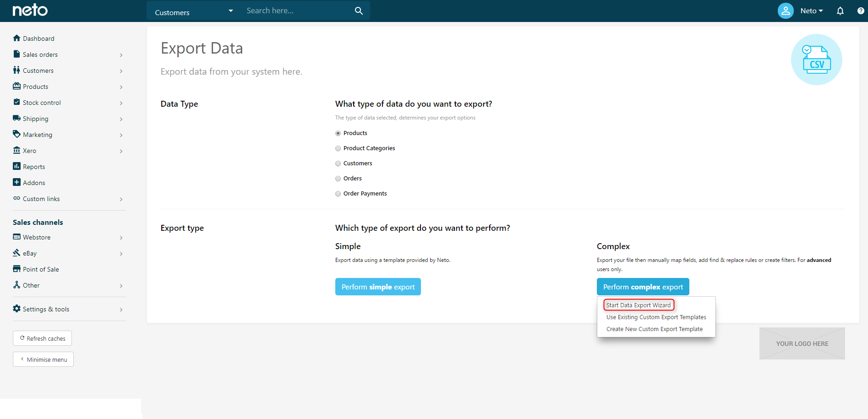The image size is (868, 419).
Task: Select the Orders radio button
Action: click(338, 179)
